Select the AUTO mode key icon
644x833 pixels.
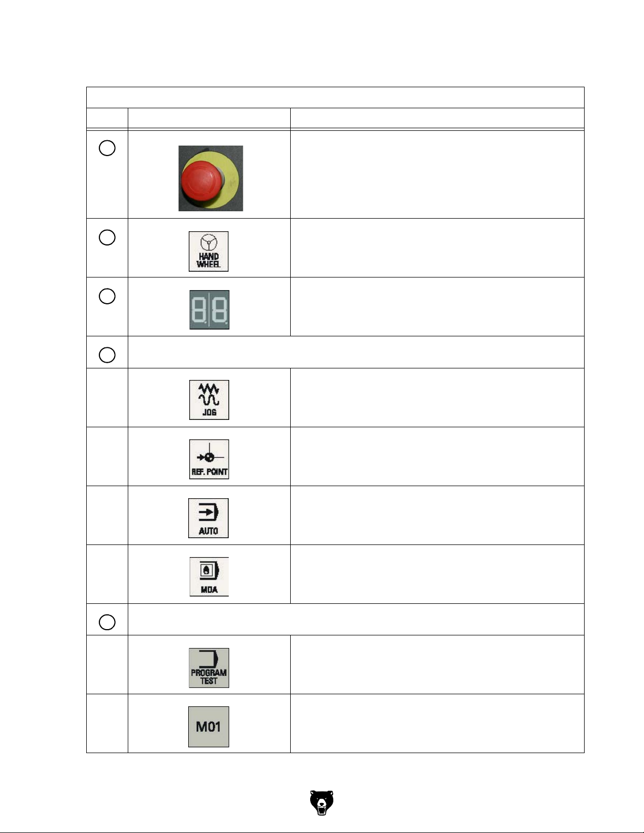(209, 518)
